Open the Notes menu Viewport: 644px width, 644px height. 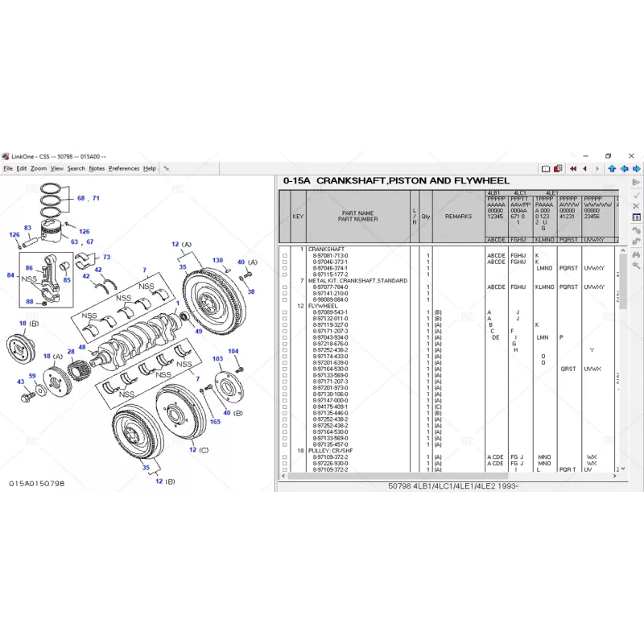pos(97,168)
